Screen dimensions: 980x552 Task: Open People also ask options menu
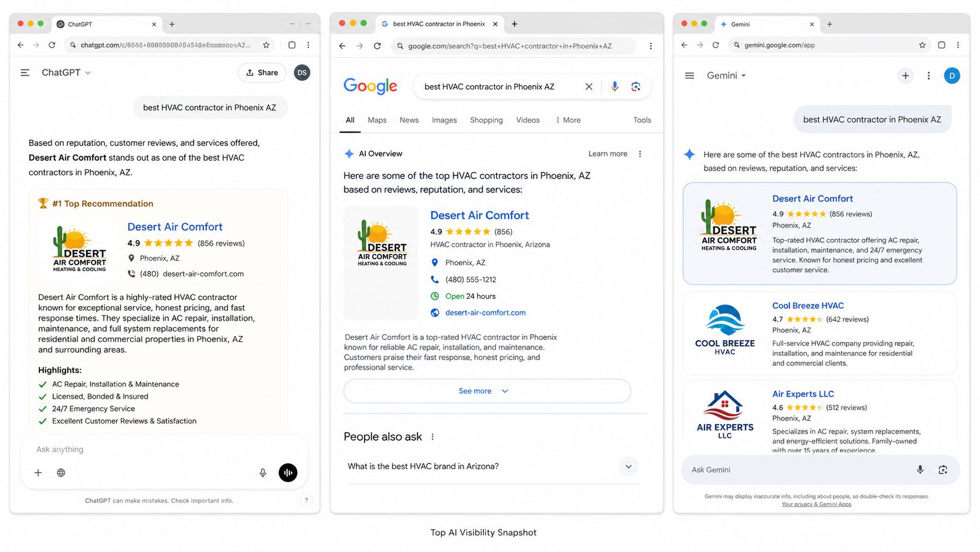pyautogui.click(x=433, y=436)
